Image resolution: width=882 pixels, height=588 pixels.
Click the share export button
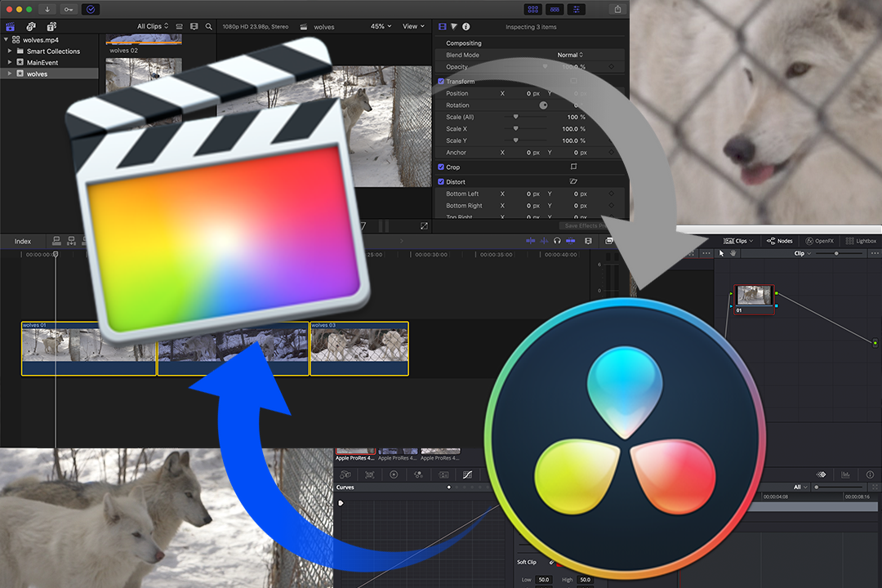[x=617, y=9]
